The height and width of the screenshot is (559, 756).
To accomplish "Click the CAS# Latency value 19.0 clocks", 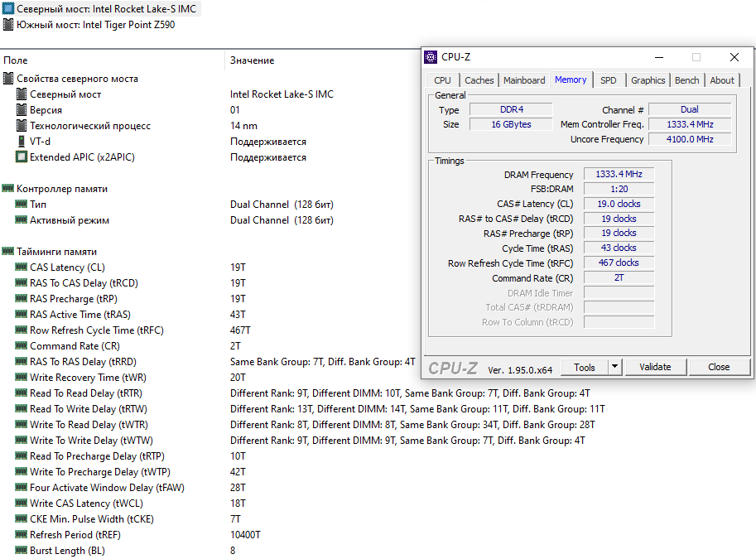I will 619,204.
